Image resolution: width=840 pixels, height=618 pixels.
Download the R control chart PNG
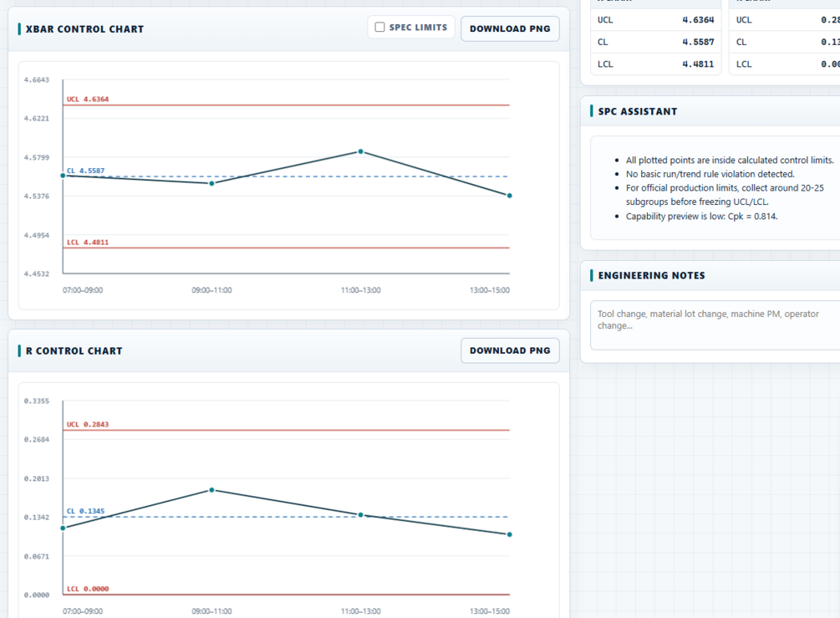point(510,350)
